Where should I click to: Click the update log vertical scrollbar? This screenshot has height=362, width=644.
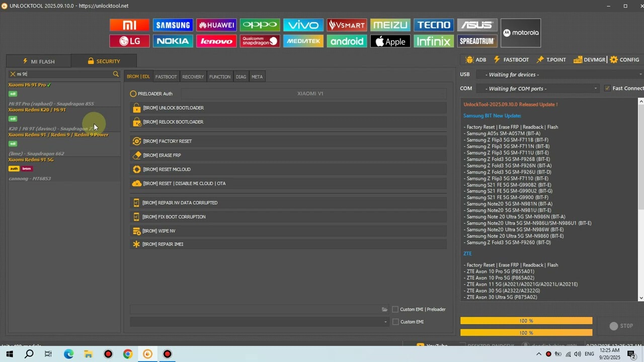click(x=641, y=199)
